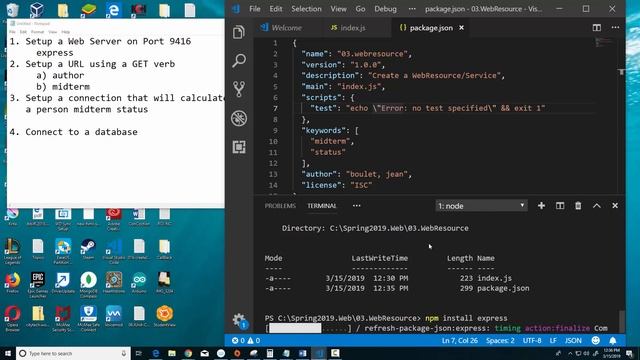Change indentation via Spaces: 2
The width and height of the screenshot is (640, 360).
click(500, 340)
